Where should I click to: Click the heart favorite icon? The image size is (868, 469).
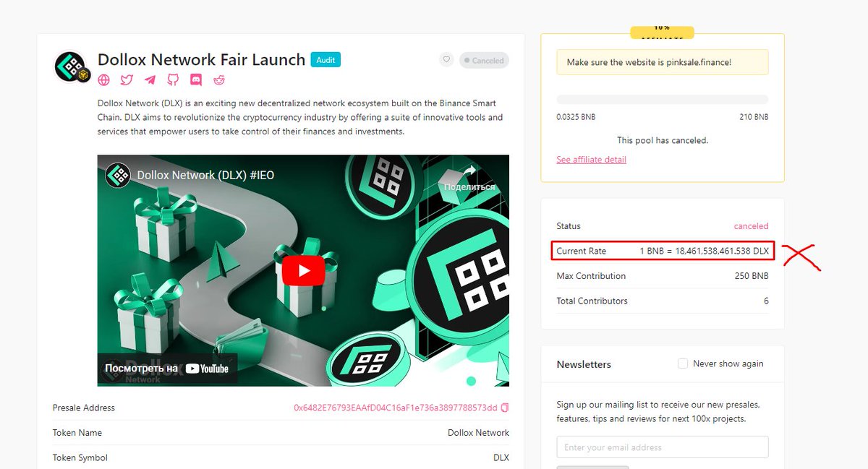click(446, 60)
